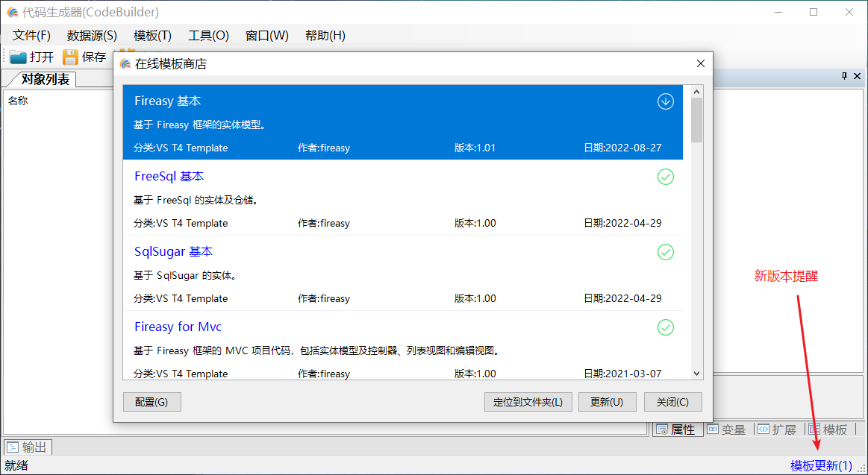The width and height of the screenshot is (868, 475).
Task: Open the 工具(O) menu
Action: (209, 35)
